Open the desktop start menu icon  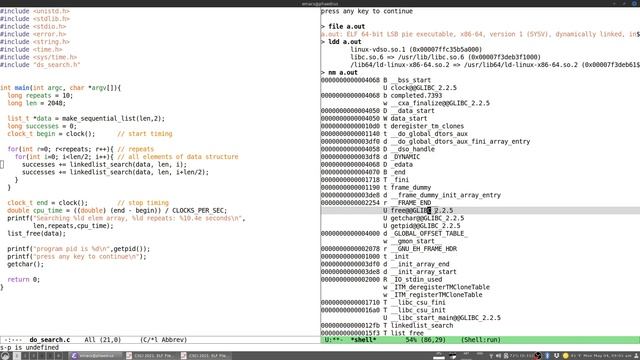tap(5, 356)
